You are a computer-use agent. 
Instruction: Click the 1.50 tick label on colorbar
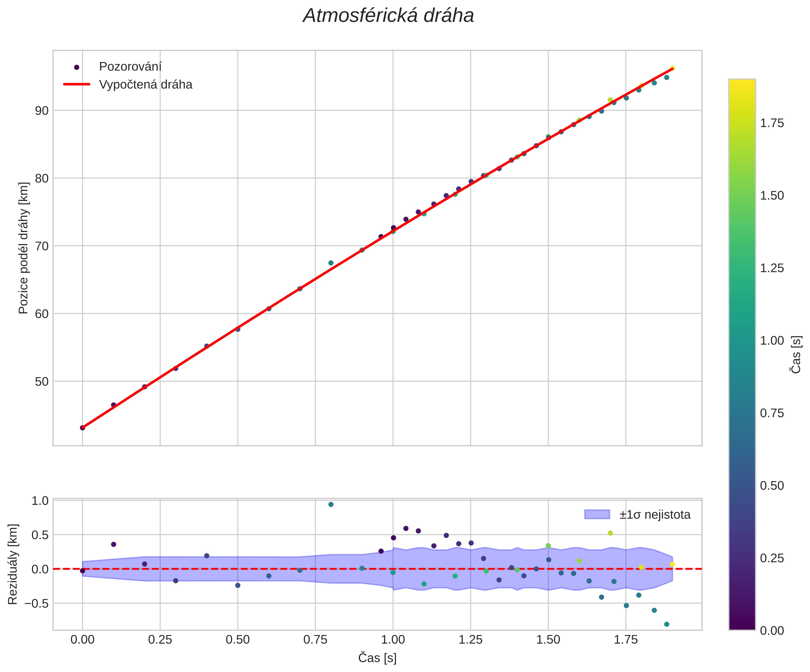pos(772,195)
